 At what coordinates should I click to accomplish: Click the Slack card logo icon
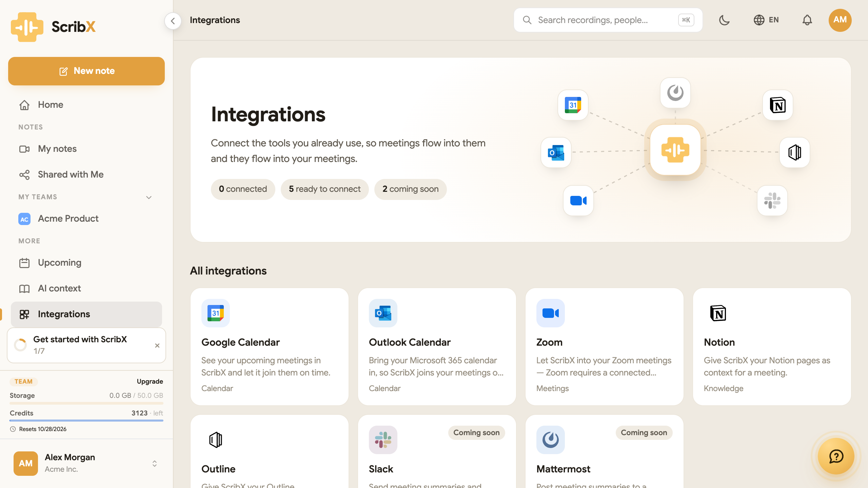(383, 440)
